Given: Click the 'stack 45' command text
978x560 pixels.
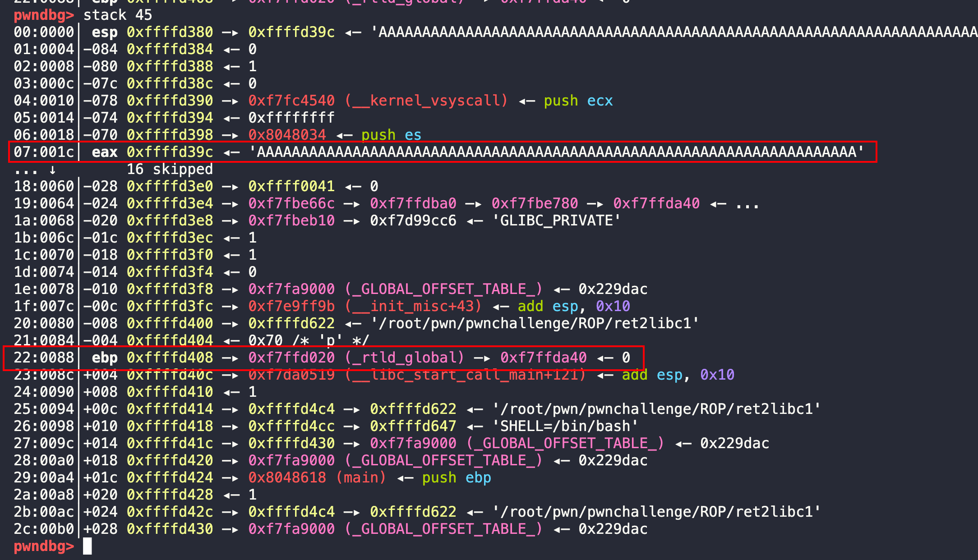Looking at the screenshot, I should click(118, 15).
